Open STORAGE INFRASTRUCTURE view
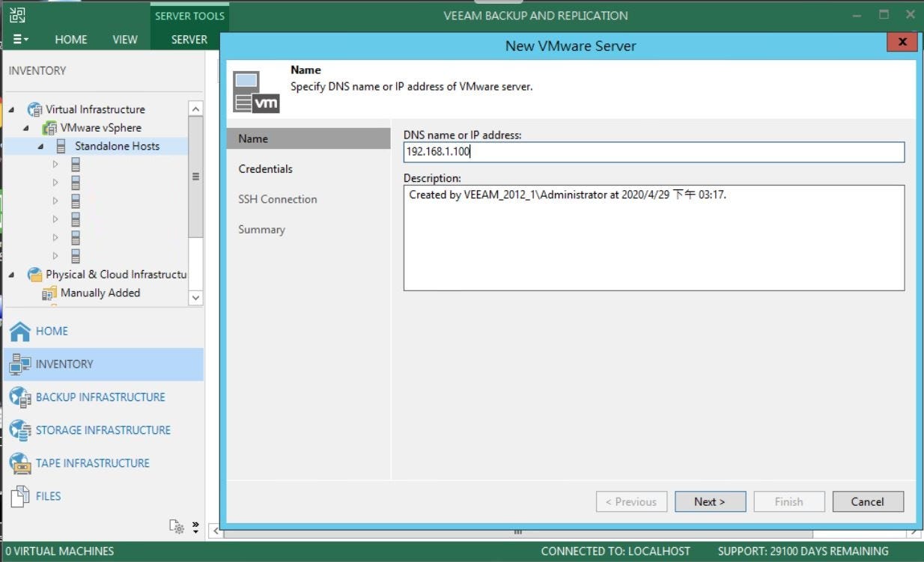 pos(103,430)
